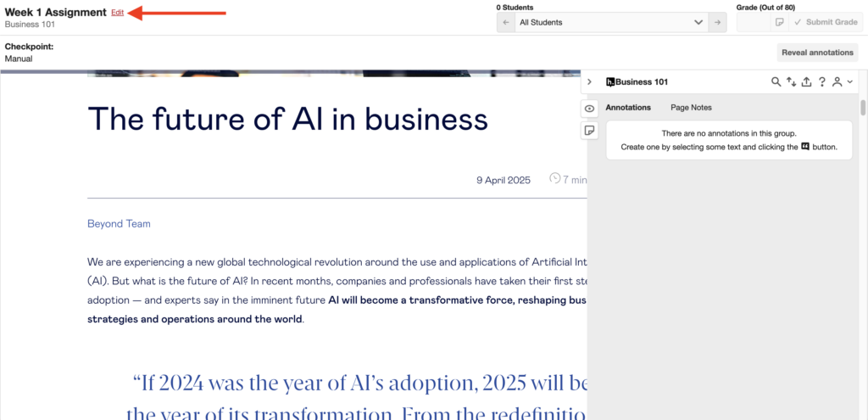Open the sidebar search magnifier icon
868x420 pixels.
776,82
